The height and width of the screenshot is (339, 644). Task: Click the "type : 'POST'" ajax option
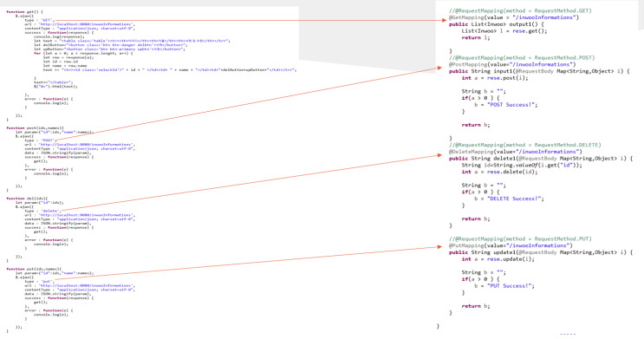40,140
